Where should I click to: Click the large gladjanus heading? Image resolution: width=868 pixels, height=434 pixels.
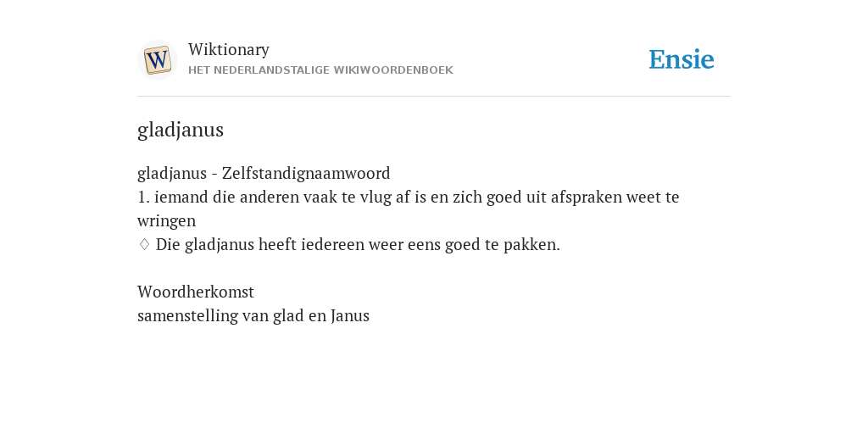point(181,130)
